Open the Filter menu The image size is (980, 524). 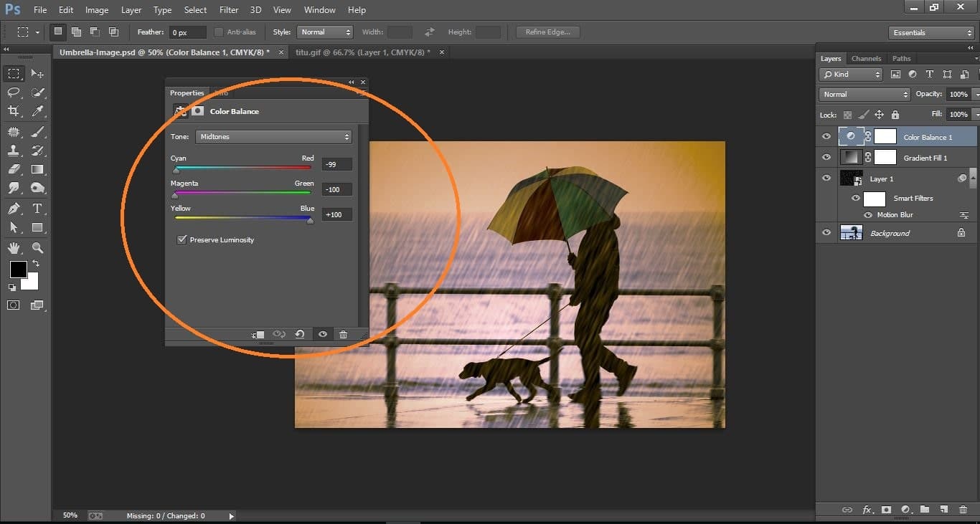(x=228, y=9)
